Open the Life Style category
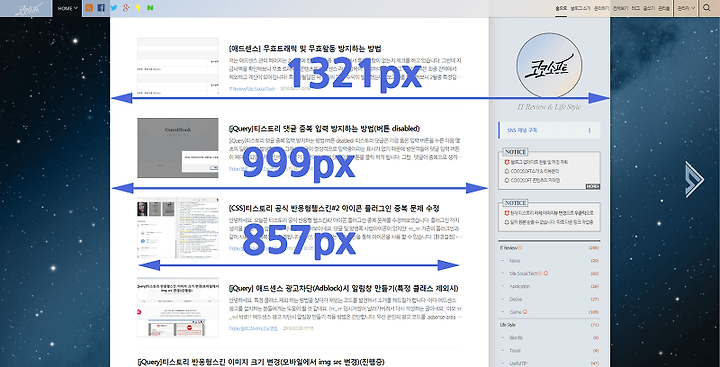This screenshot has height=367, width=720. [508, 325]
